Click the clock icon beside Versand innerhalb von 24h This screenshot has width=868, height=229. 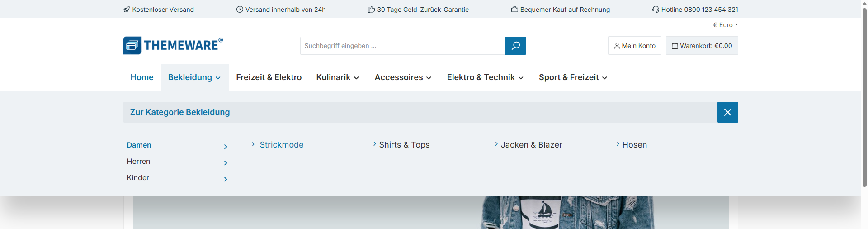[240, 10]
